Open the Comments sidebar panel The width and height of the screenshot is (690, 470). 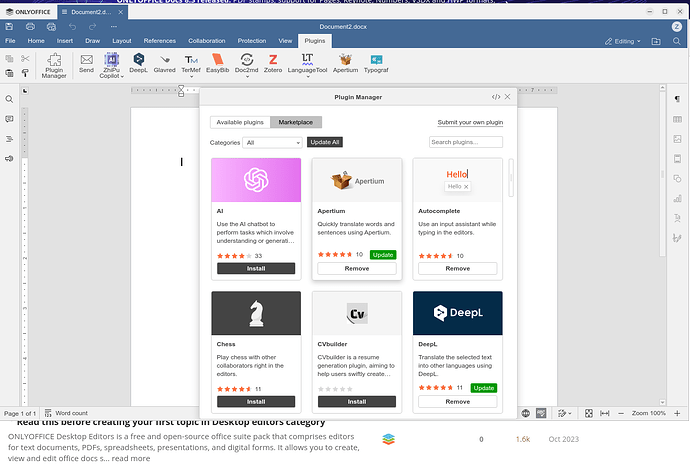point(9,119)
